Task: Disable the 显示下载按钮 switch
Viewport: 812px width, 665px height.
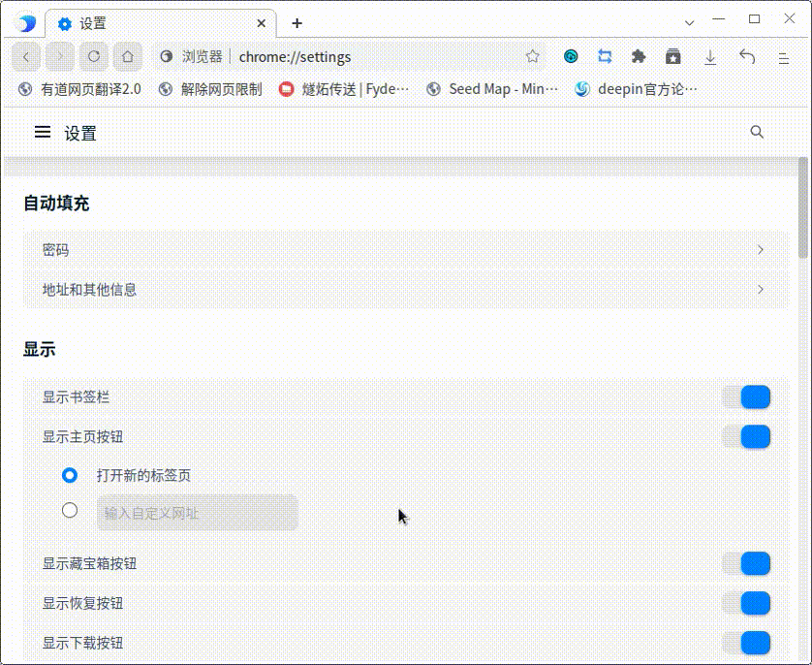Action: pyautogui.click(x=747, y=643)
